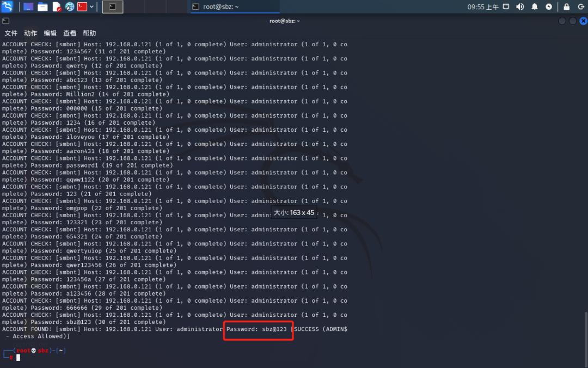Click the 'ACCOUNT FOUND:' text
Viewport: 588px width, 368px height.
tap(27, 329)
